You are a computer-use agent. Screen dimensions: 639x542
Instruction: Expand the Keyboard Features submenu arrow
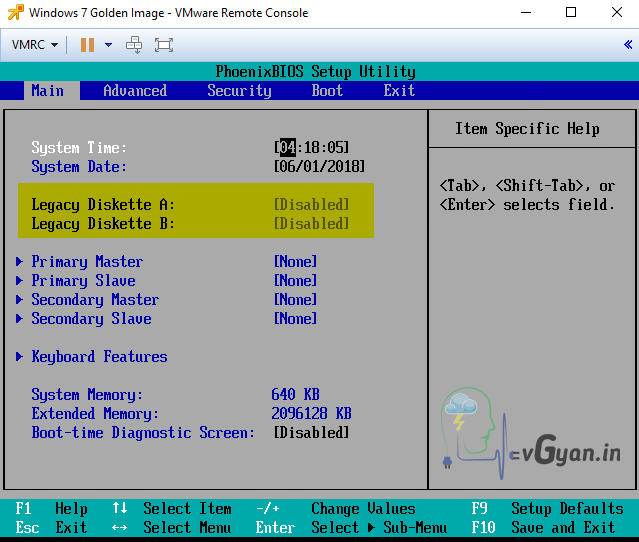19,357
